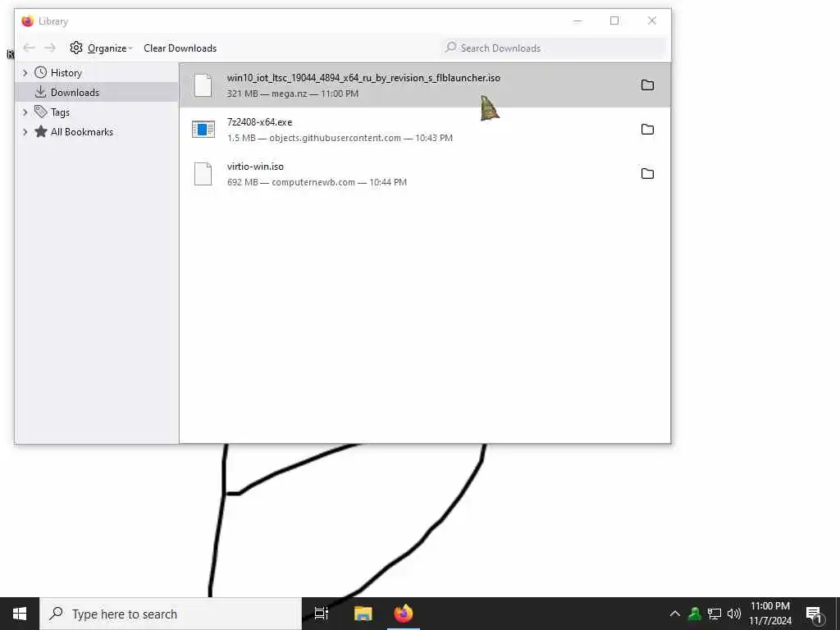
Task: Select the win10_iot_ltsc_19044 iso file name
Action: (x=363, y=78)
